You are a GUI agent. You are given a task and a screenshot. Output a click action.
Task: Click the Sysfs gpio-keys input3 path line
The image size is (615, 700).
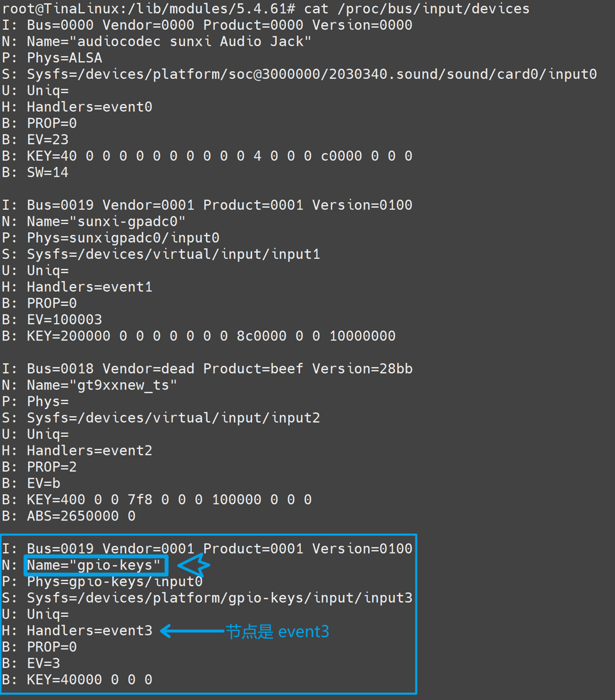click(x=207, y=598)
